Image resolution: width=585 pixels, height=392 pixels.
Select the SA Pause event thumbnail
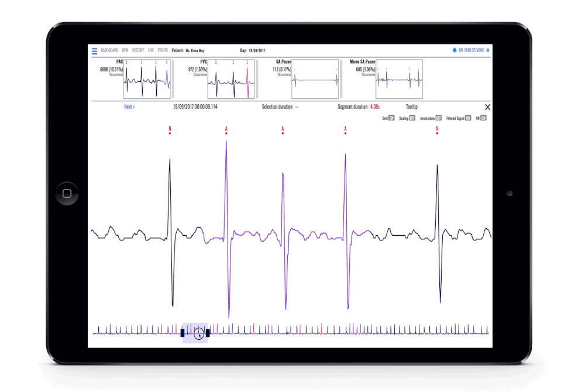tap(316, 78)
